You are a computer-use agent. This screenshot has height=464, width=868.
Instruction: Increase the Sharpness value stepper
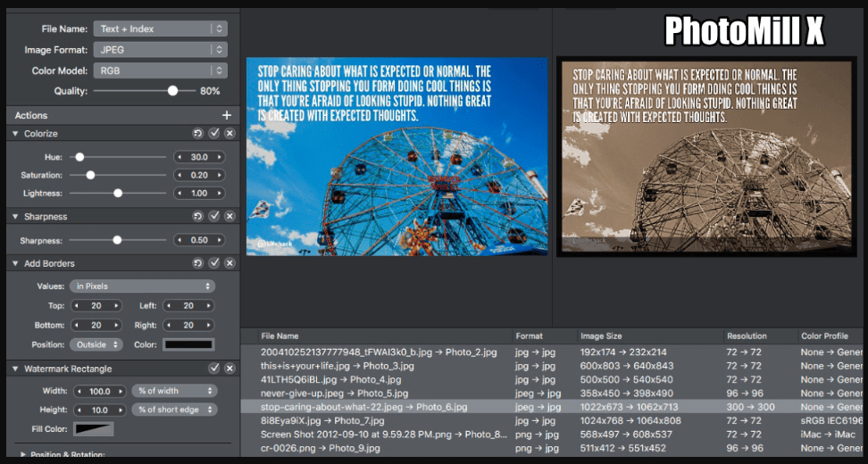220,240
